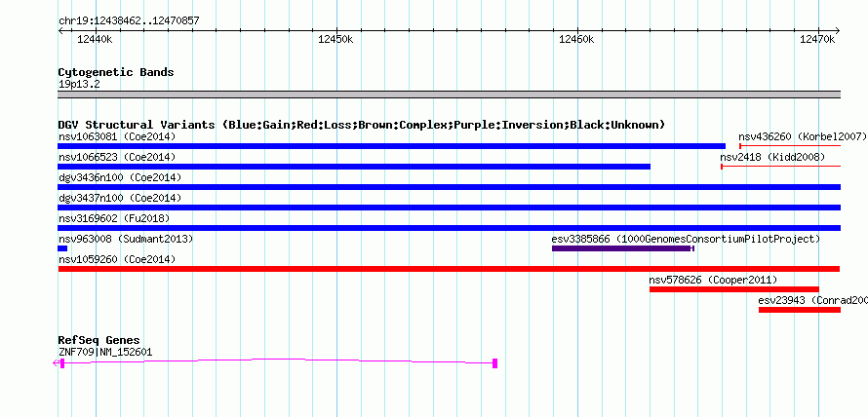868x417 pixels.
Task: Select the blue dgv3436n100 gain bar
Action: [x=449, y=187]
